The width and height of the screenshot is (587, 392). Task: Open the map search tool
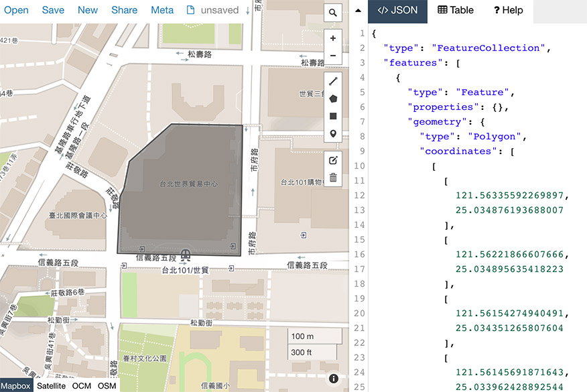pyautogui.click(x=332, y=13)
